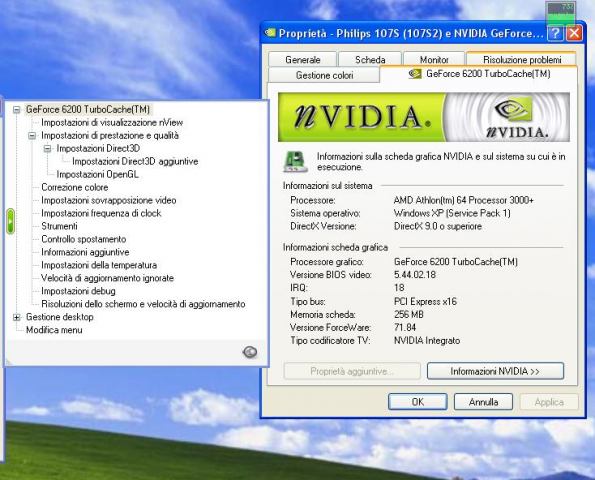Select the GeForce 6200 TurboCache(TM) tab

point(479,74)
